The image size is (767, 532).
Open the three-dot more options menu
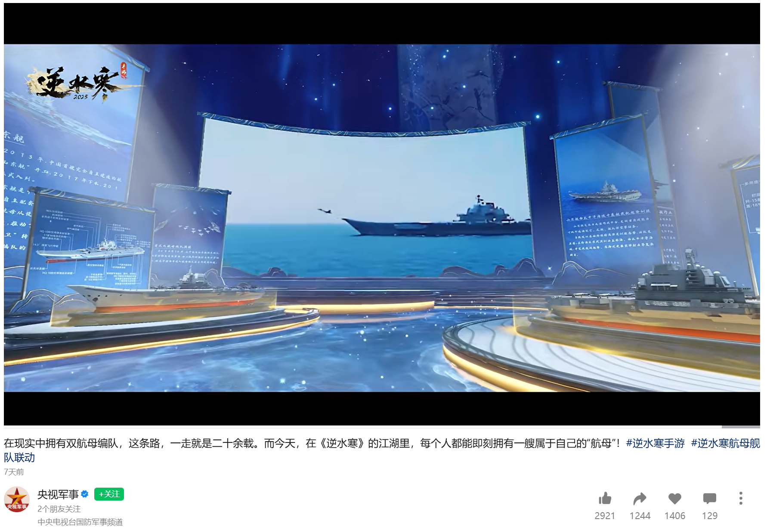741,498
